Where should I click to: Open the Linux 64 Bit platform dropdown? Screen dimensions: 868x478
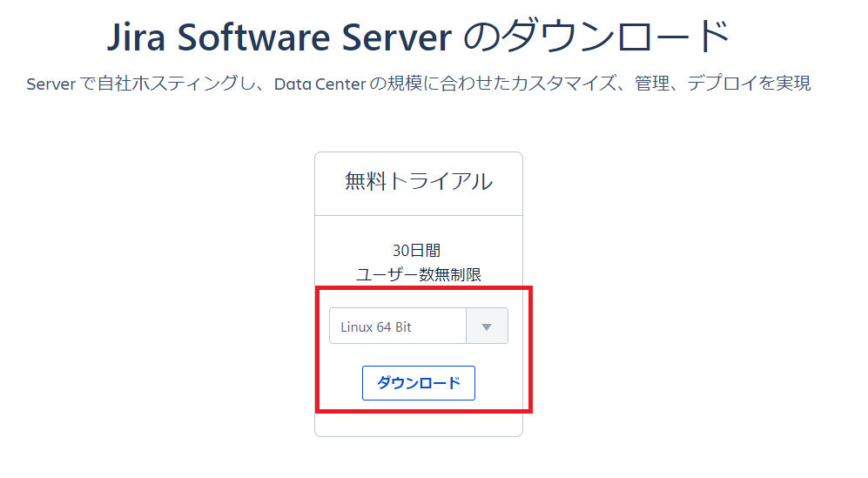[x=419, y=326]
